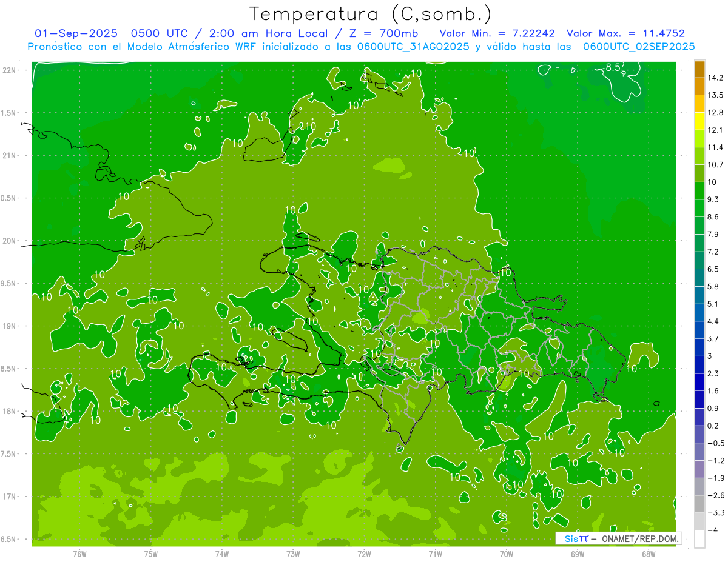This screenshot has height=562, width=728.
Task: Click the '73W' longitude axis label
Action: tap(293, 553)
